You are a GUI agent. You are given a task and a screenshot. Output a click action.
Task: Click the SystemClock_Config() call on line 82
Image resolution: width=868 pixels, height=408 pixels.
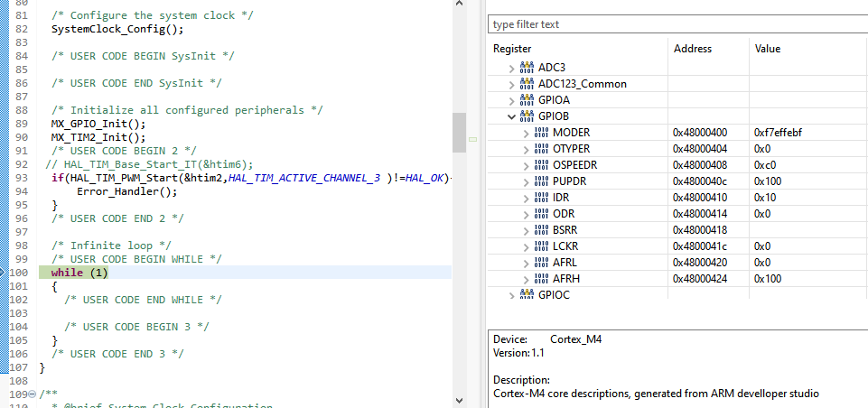point(117,30)
